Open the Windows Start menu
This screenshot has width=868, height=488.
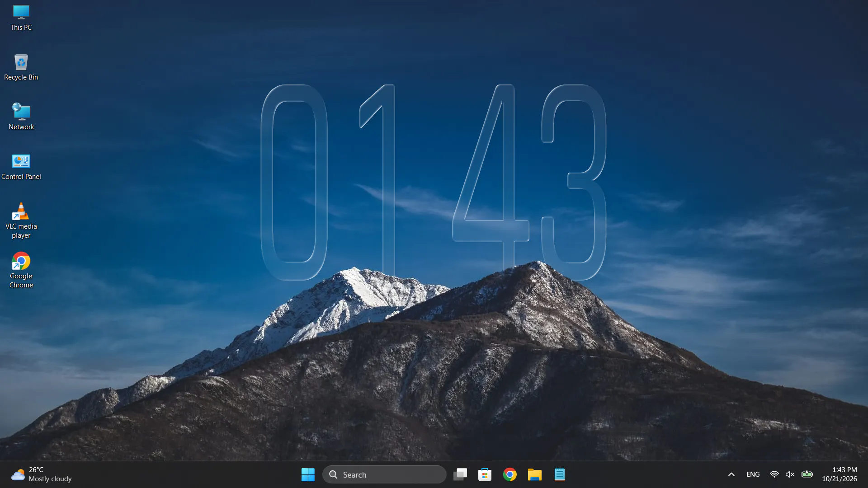308,474
